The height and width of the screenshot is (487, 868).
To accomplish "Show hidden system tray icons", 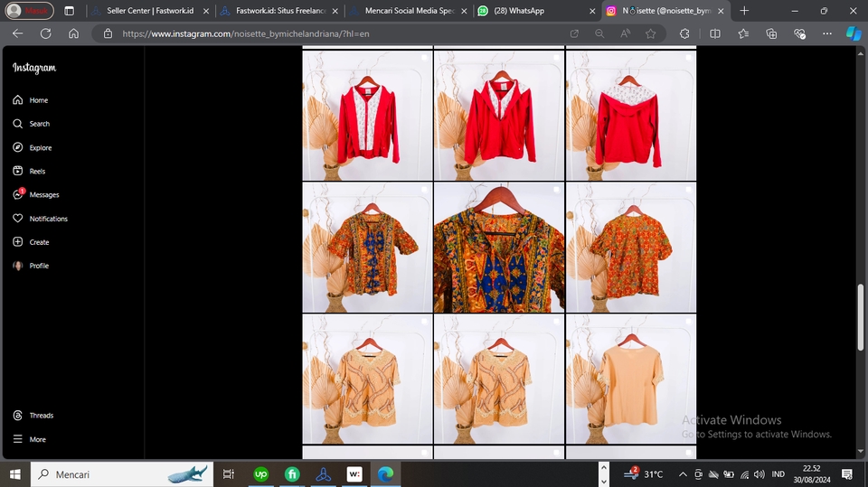I will point(684,474).
